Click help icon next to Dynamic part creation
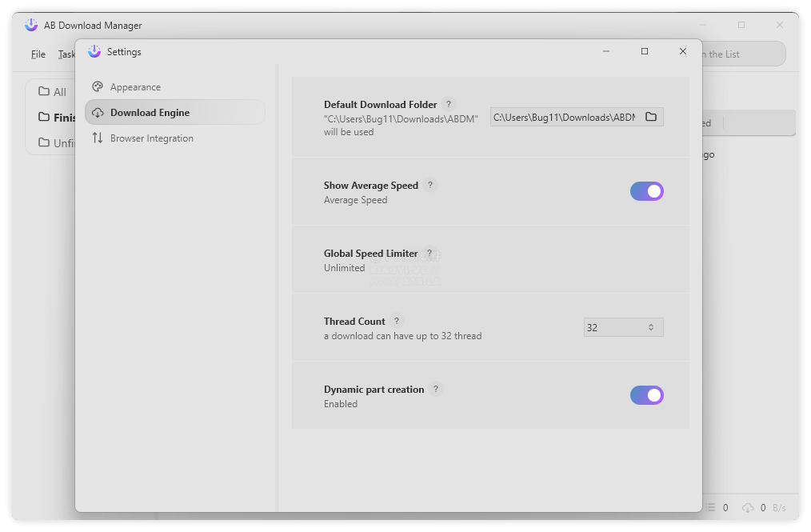The height and width of the screenshot is (532, 811). point(436,389)
